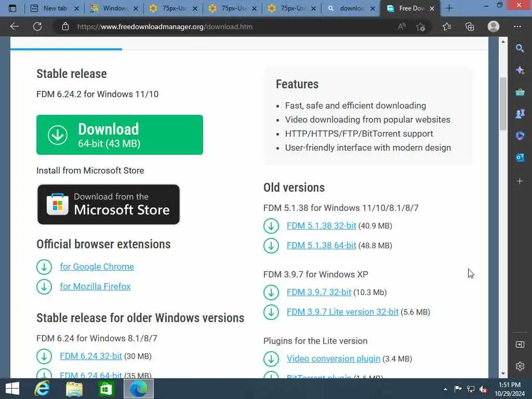Download from the Microsoft Store
Screen dimensions: 532x399
109,204
